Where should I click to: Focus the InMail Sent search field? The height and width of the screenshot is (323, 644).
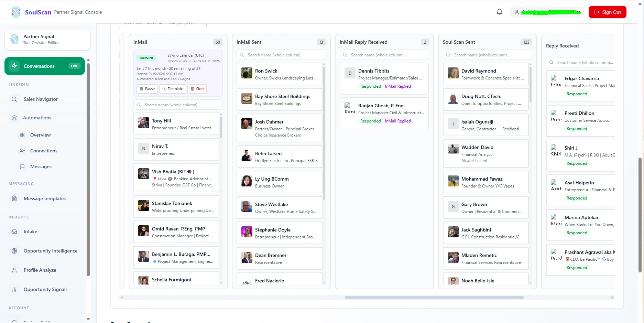point(281,55)
